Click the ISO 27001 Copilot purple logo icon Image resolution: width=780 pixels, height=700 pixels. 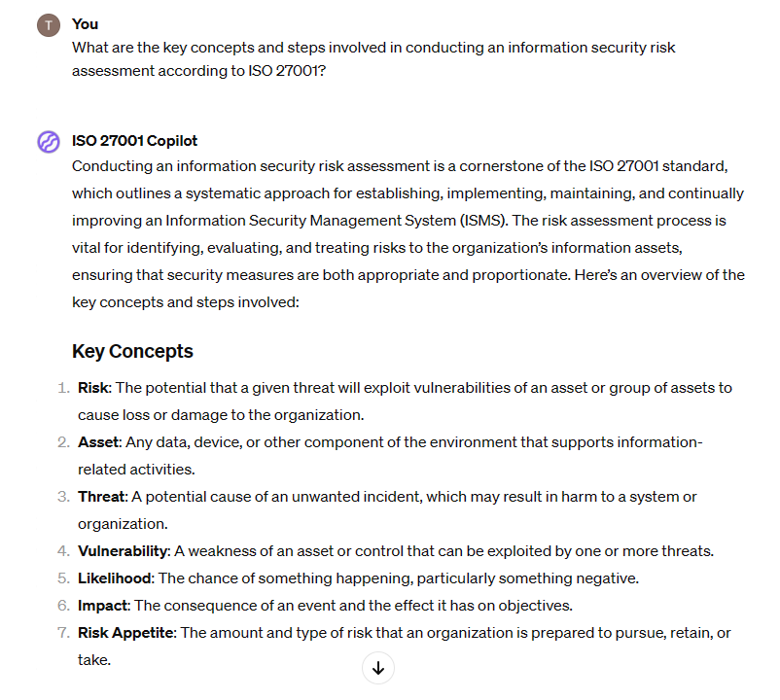tap(49, 142)
